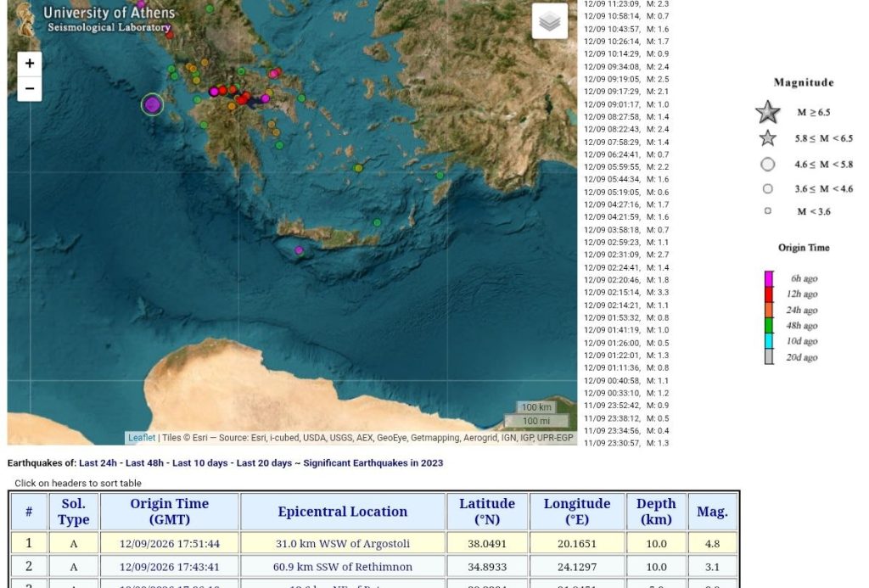Screen dimensions: 869x588
Task: Click the yellow-green marker in the Cyclades
Action: tap(359, 168)
